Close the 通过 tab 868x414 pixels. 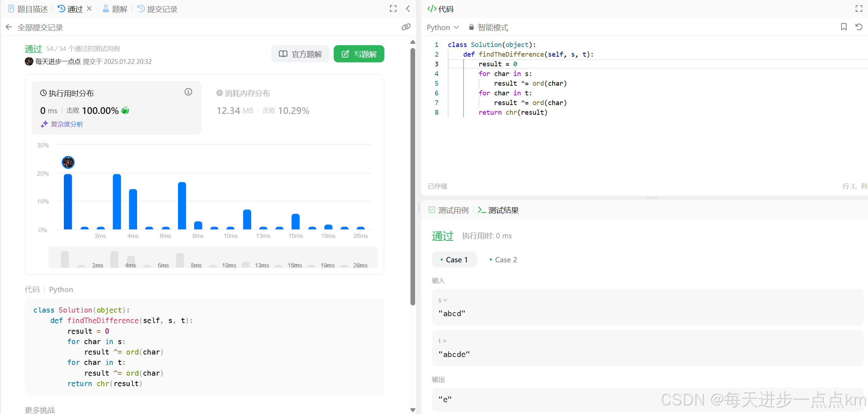point(89,9)
